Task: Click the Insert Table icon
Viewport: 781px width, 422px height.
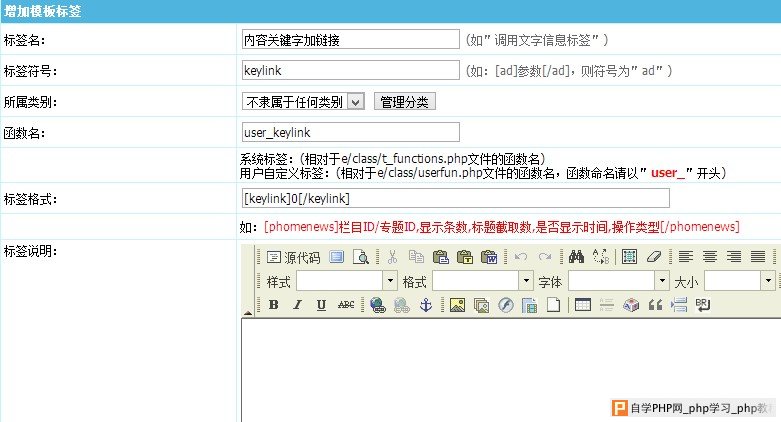Action: [583, 305]
